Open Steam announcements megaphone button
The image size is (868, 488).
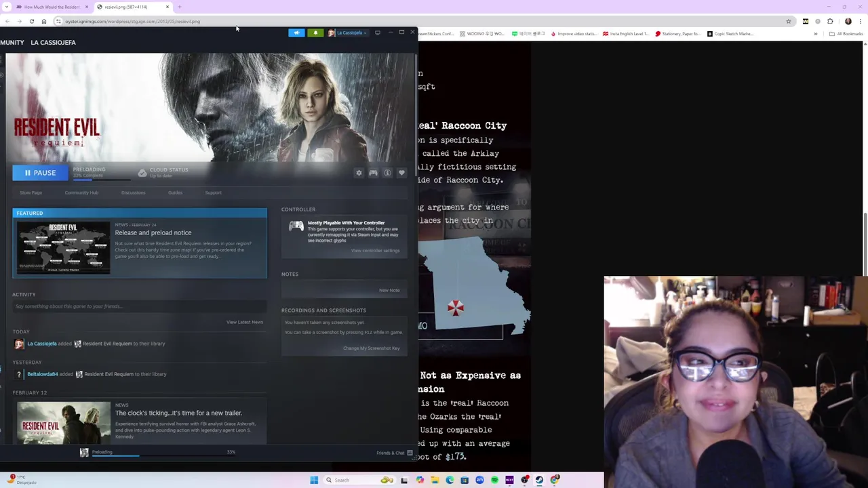296,33
